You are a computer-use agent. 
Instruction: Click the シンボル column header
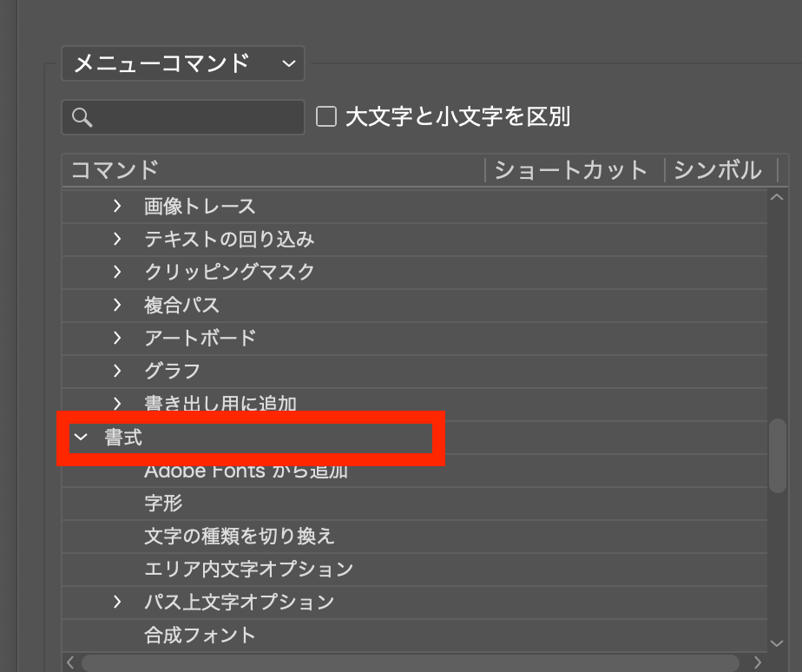[x=721, y=170]
